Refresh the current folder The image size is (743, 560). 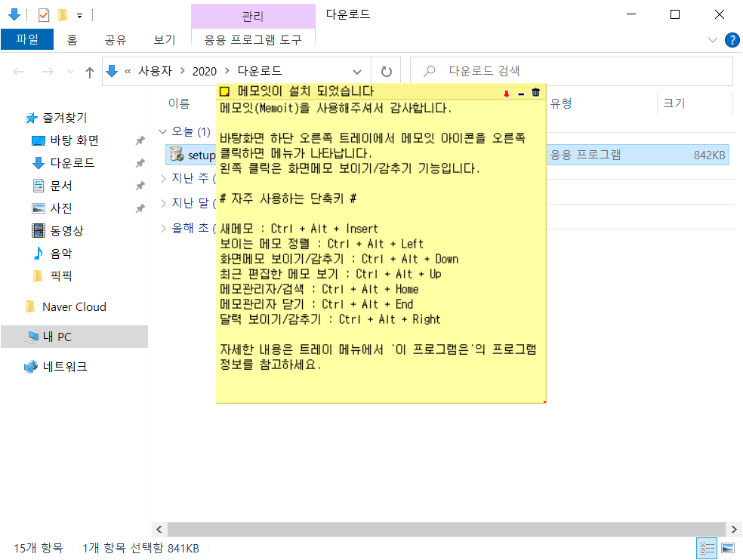point(386,72)
